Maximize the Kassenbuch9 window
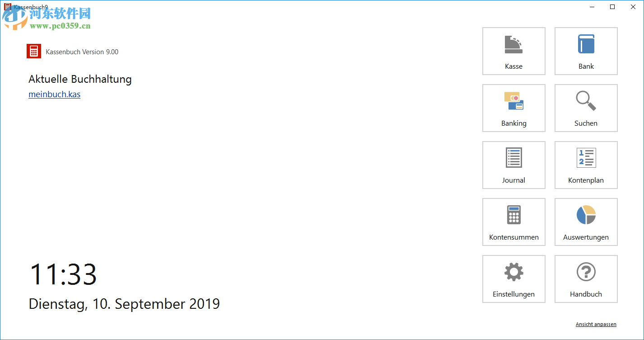 tap(612, 7)
